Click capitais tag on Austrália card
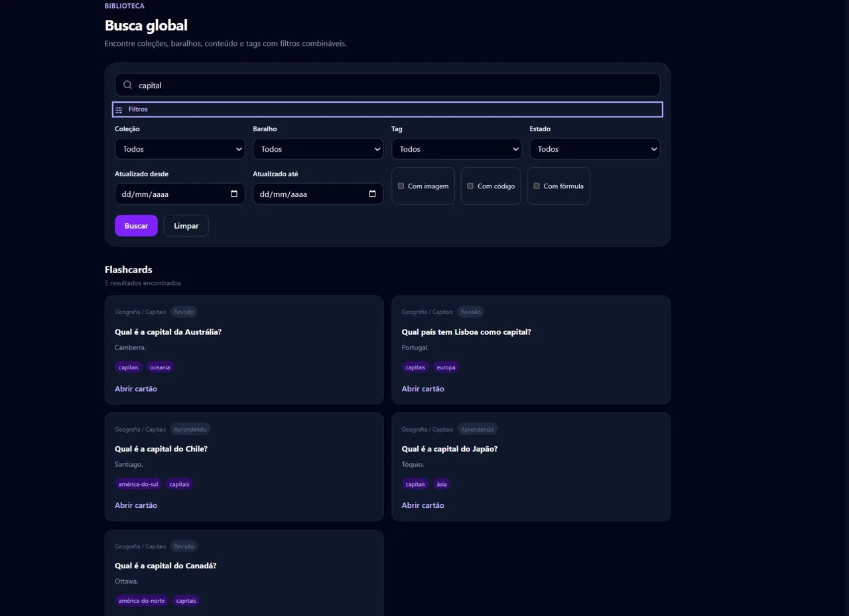 click(x=129, y=367)
